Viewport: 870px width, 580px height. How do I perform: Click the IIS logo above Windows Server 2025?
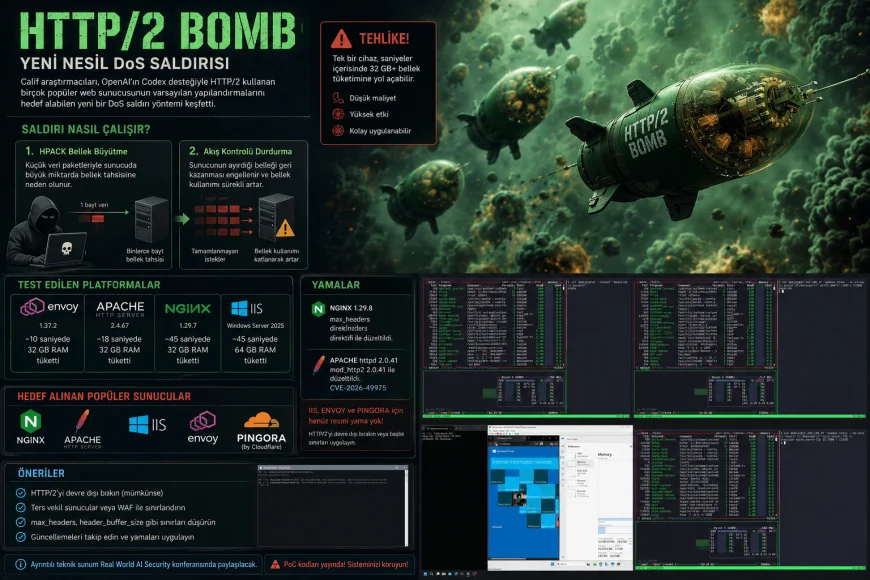tap(247, 308)
